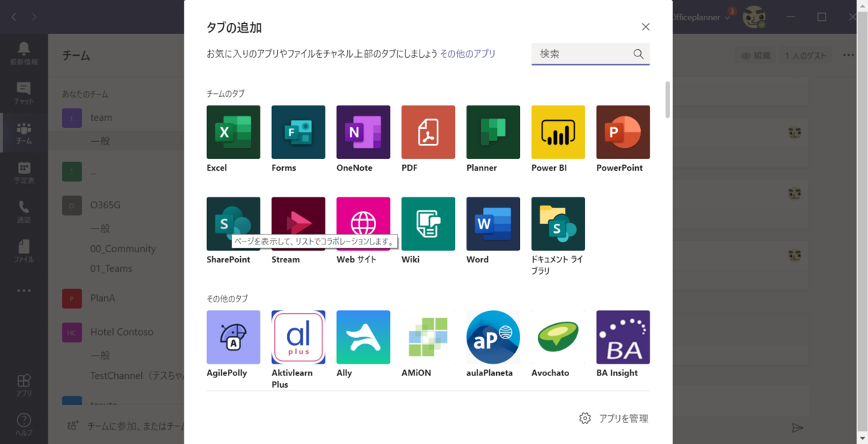Open ヘルプ in Teams sidebar
This screenshot has height=444, width=868.
[24, 424]
